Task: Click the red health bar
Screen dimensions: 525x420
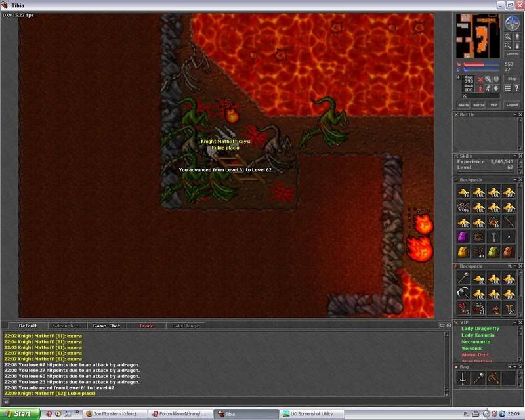Action: coord(482,64)
